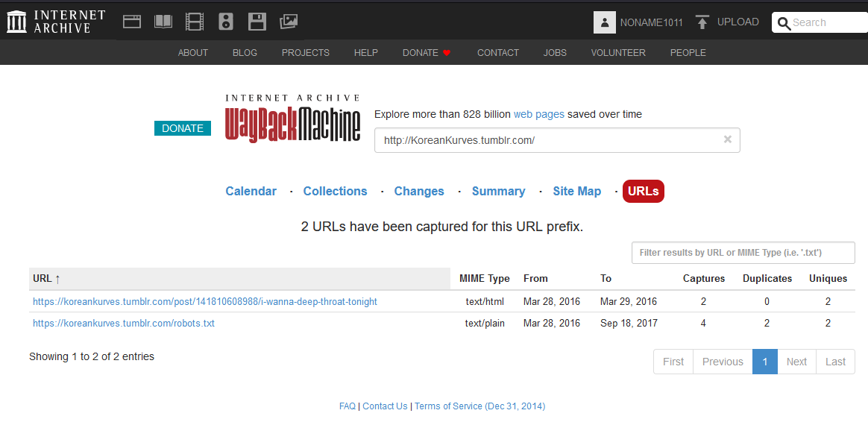This screenshot has height=422, width=868.
Task: Click the UPLOAD link
Action: 738,22
